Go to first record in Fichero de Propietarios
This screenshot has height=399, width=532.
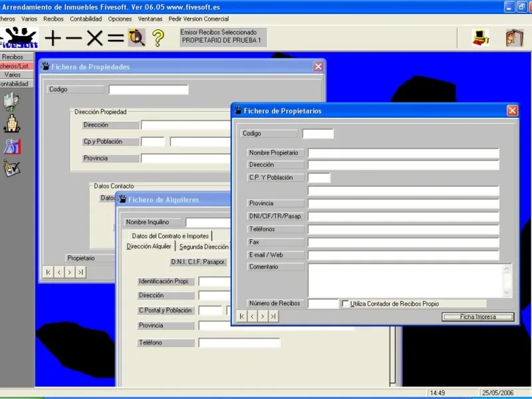241,317
